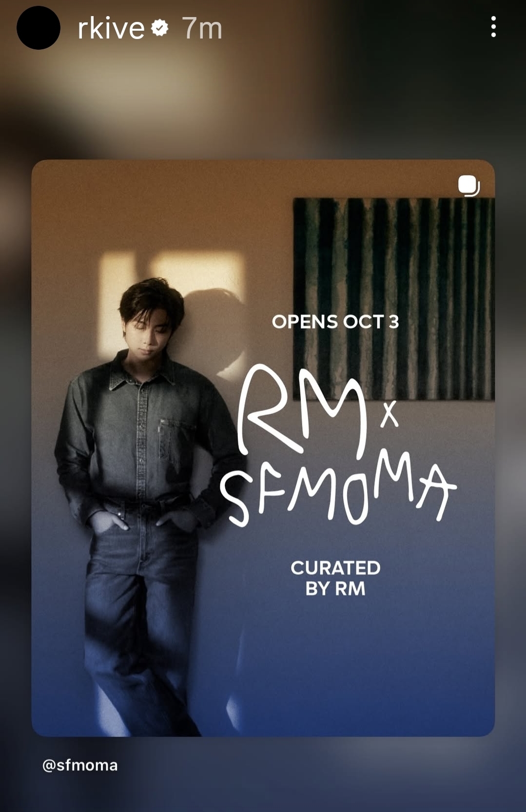Click the verified badge beside rkive

[x=159, y=28]
